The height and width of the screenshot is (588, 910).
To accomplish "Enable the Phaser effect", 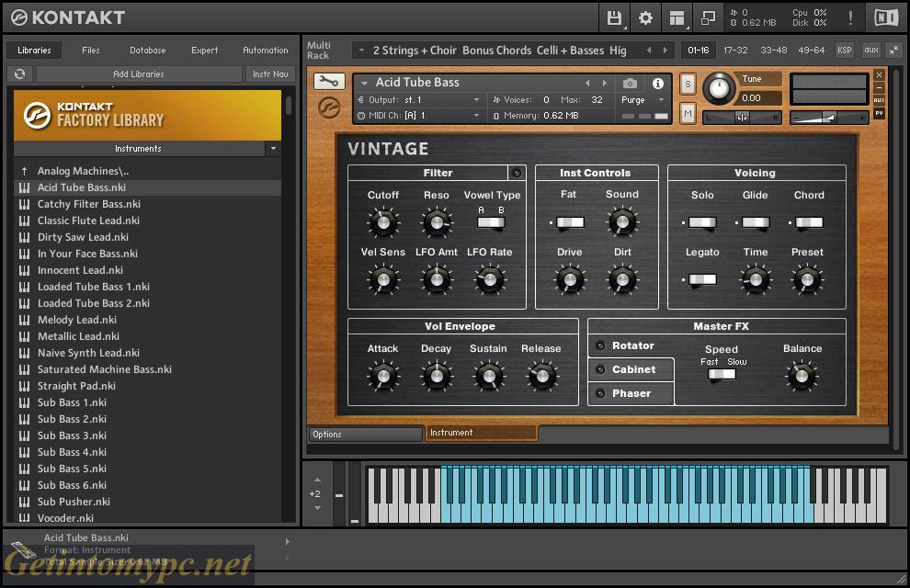I will [x=600, y=393].
